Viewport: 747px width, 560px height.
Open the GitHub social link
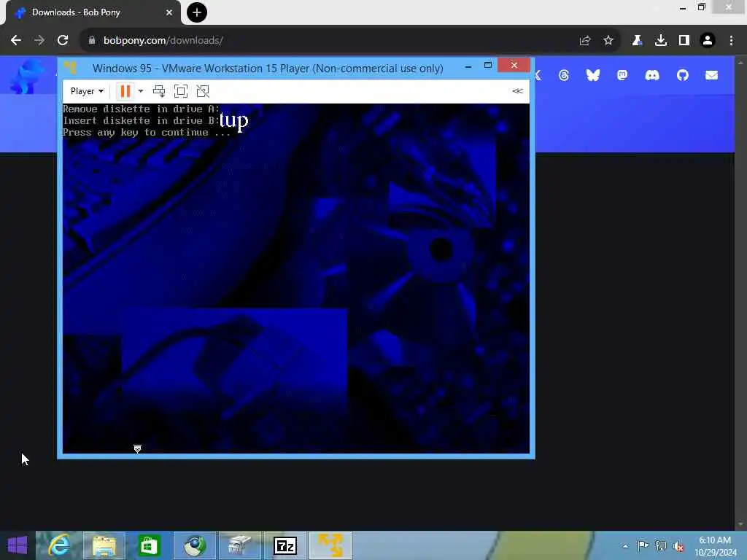click(x=683, y=75)
